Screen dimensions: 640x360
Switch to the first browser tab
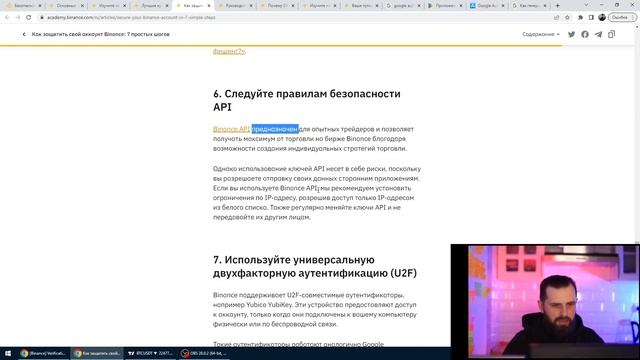pos(24,6)
